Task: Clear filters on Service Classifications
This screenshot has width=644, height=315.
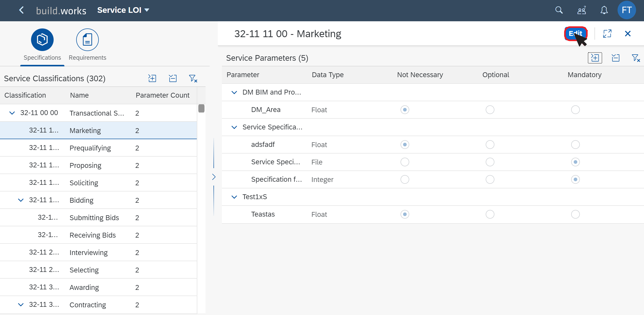Action: [193, 78]
